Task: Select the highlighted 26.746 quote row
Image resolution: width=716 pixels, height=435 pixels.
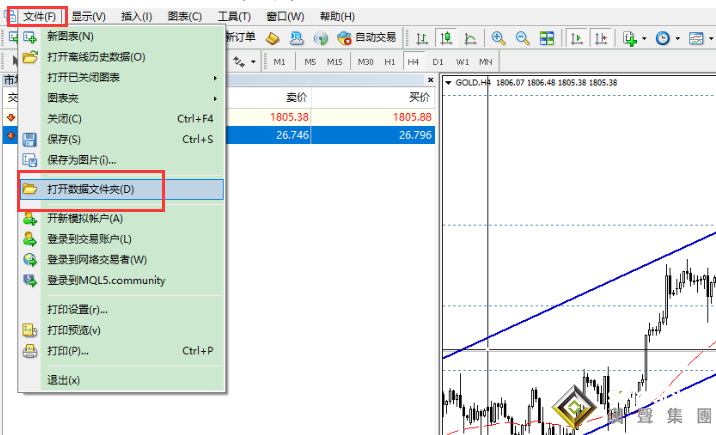Action: (x=218, y=136)
